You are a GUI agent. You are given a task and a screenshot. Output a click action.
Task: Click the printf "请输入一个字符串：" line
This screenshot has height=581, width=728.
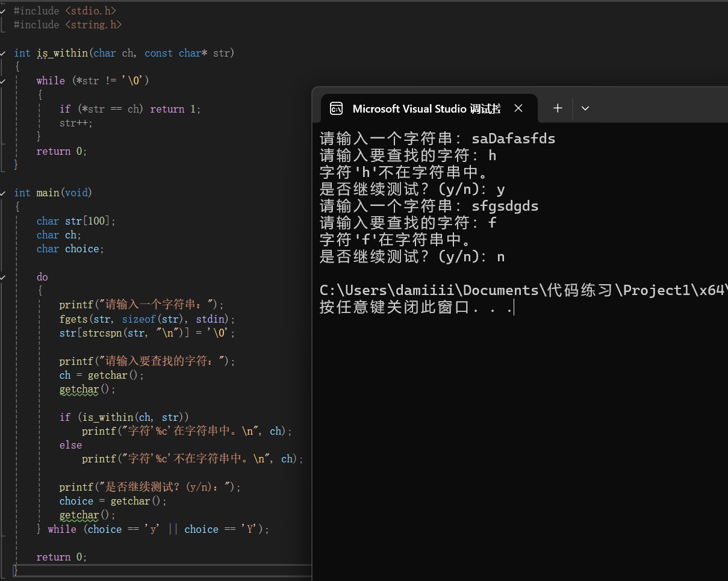point(142,305)
